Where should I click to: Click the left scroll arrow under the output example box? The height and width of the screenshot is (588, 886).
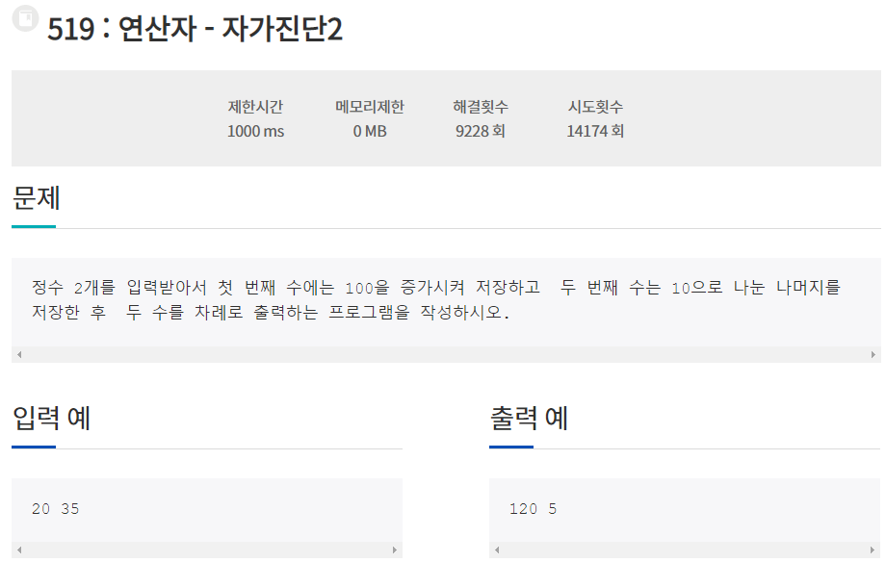click(x=497, y=550)
